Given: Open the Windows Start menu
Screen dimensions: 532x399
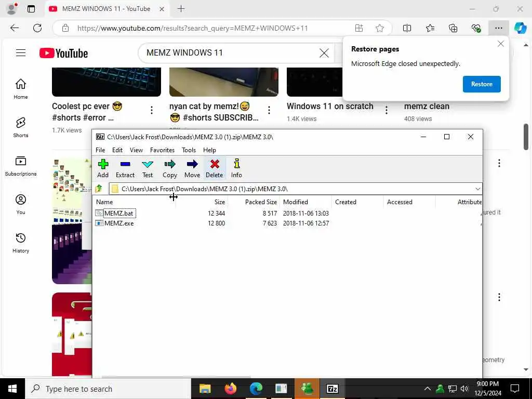Looking at the screenshot, I should [12, 389].
